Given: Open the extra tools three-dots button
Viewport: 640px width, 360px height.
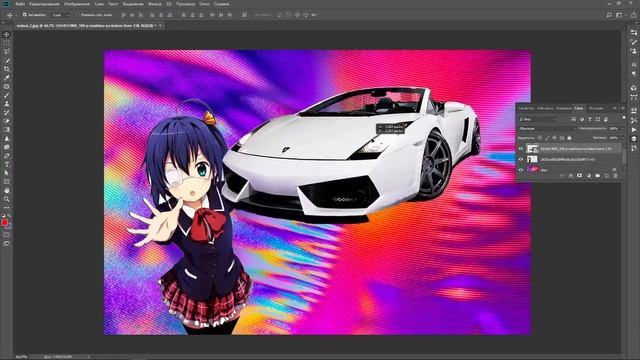Looking at the screenshot, I should (7, 208).
